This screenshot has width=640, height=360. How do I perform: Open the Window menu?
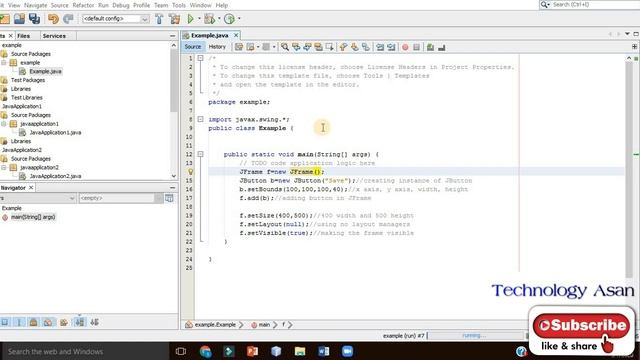[x=200, y=5]
